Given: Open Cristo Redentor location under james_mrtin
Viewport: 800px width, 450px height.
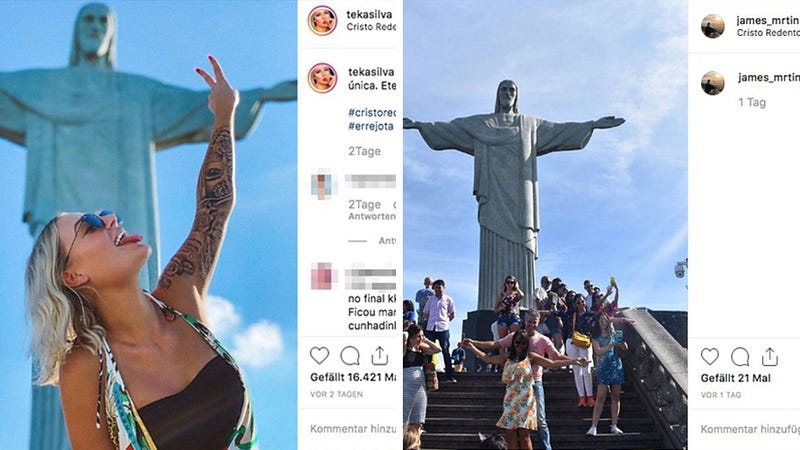Looking at the screenshot, I should (768, 33).
